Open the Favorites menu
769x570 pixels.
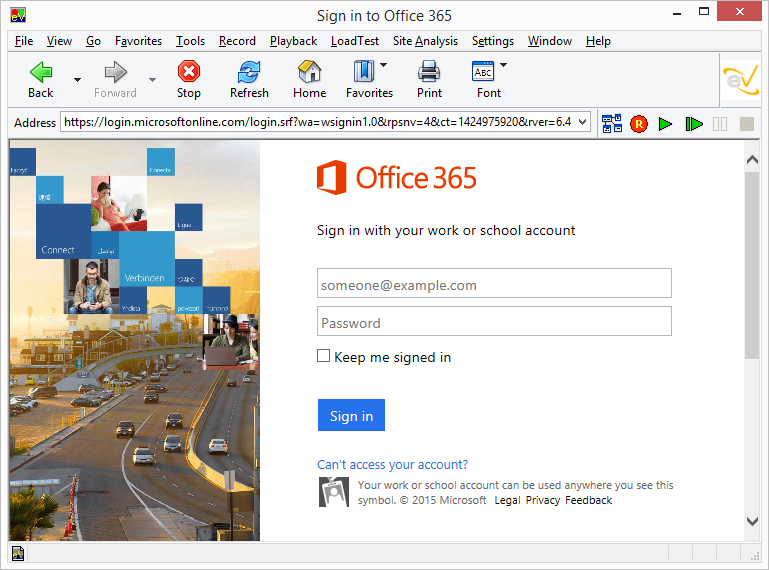(x=138, y=41)
